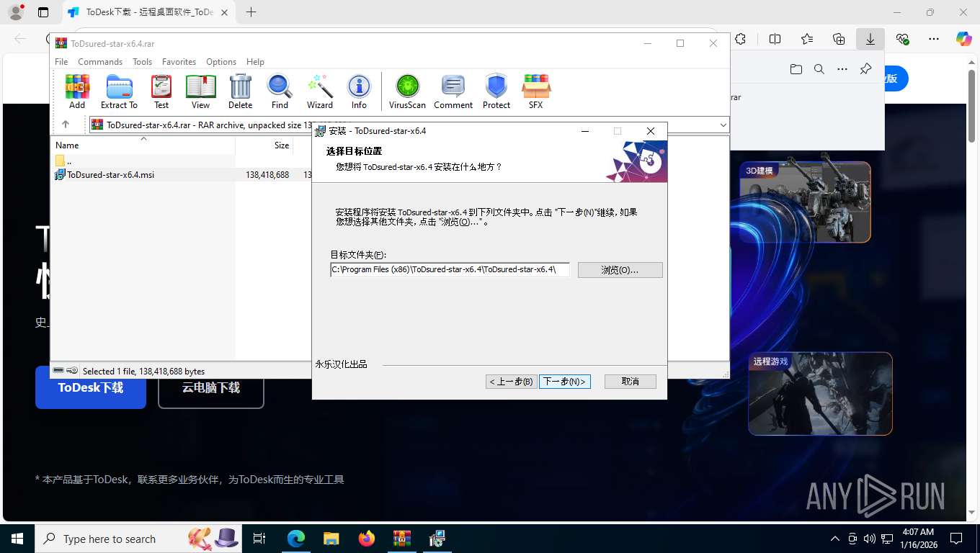Click the 取消 cancel button in installer
Screen dimensions: 980x553
pos(631,382)
